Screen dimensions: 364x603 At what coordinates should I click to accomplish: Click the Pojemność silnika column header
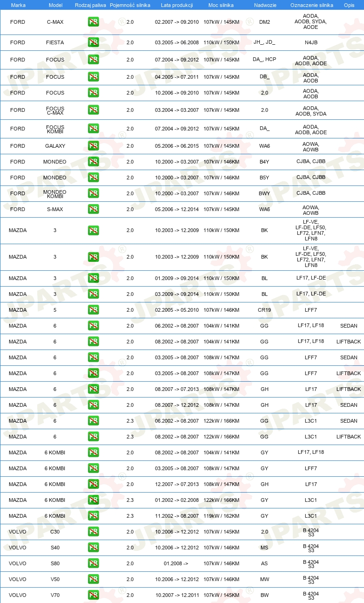130,5
